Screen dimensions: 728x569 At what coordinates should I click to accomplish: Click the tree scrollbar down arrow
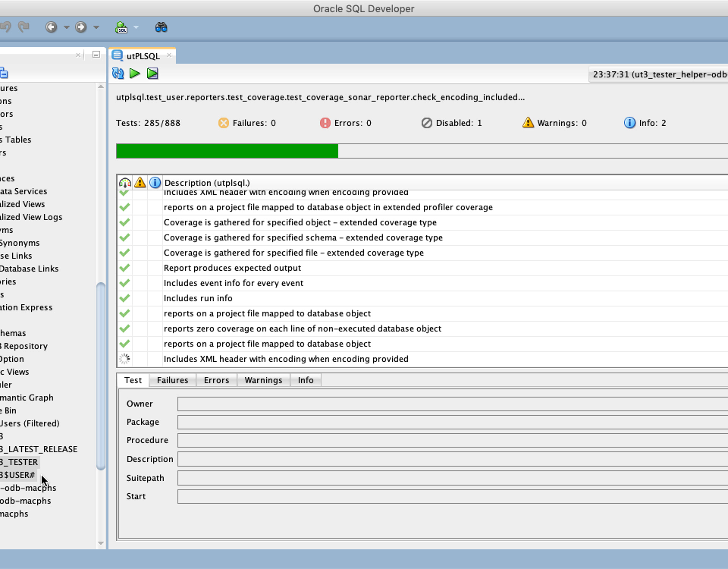coord(101,543)
